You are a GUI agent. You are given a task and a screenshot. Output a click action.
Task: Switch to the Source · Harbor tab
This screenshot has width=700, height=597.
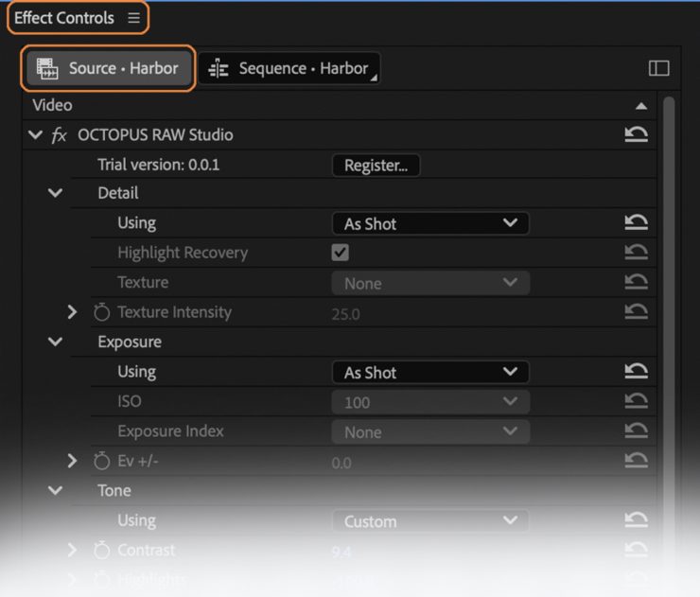(109, 68)
